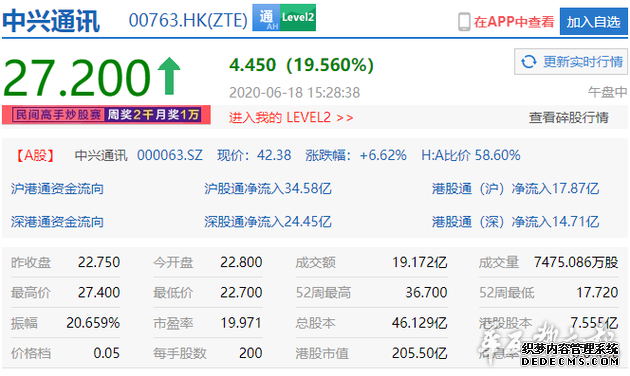Click 港股通（深）净流入14.71亿
Viewport: 630px width, 376px height.
[515, 222]
